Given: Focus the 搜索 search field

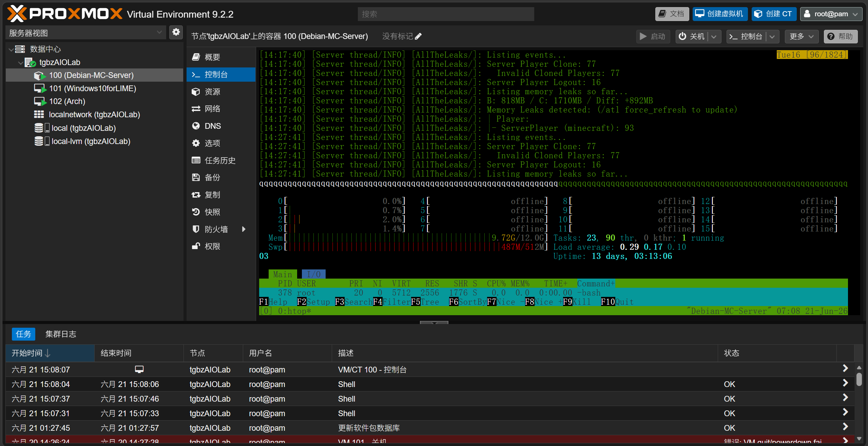Looking at the screenshot, I should pyautogui.click(x=446, y=14).
